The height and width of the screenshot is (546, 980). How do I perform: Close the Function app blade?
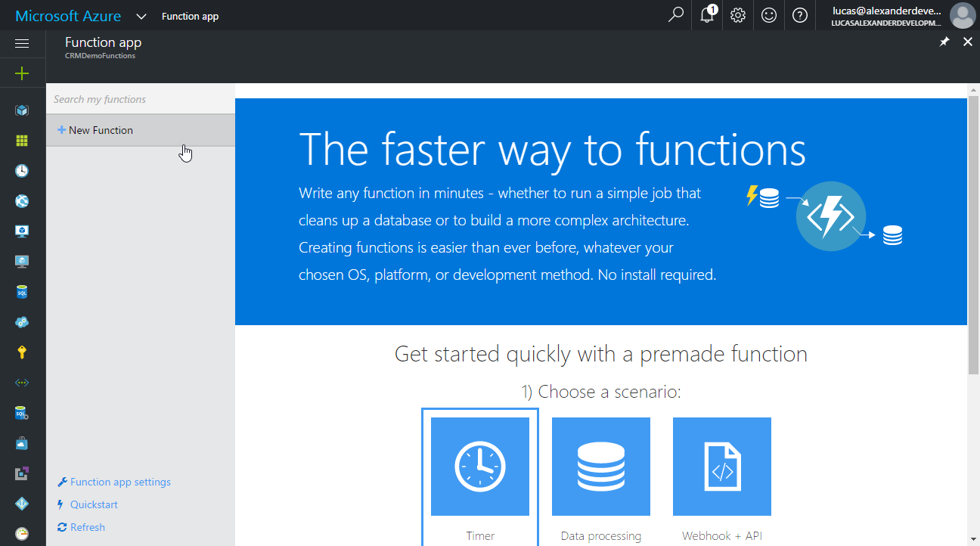pos(968,42)
